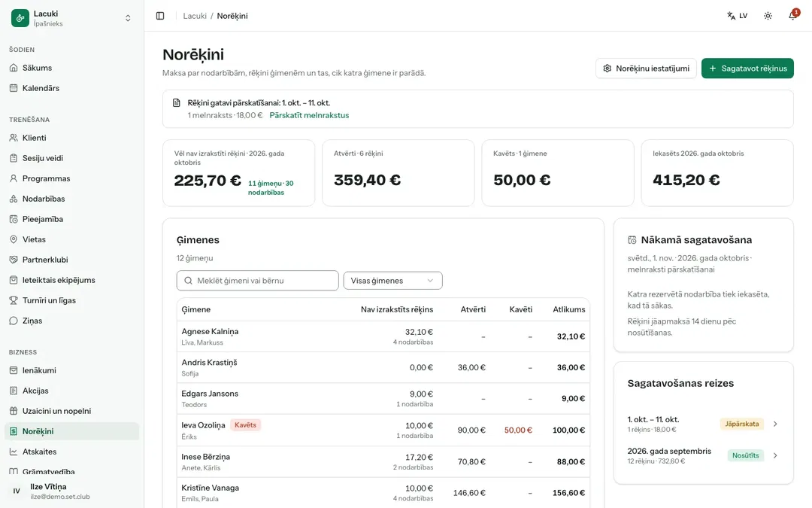
Task: Click the Ieteiktais ekipējums icon
Action: click(x=14, y=280)
